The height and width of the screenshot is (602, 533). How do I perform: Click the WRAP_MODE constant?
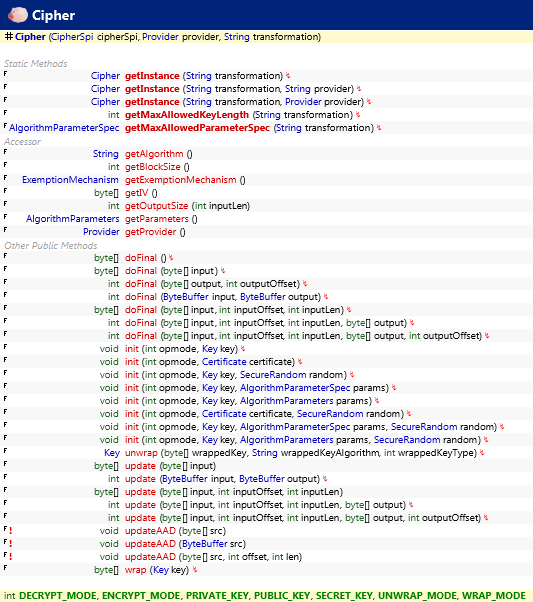coord(493,596)
